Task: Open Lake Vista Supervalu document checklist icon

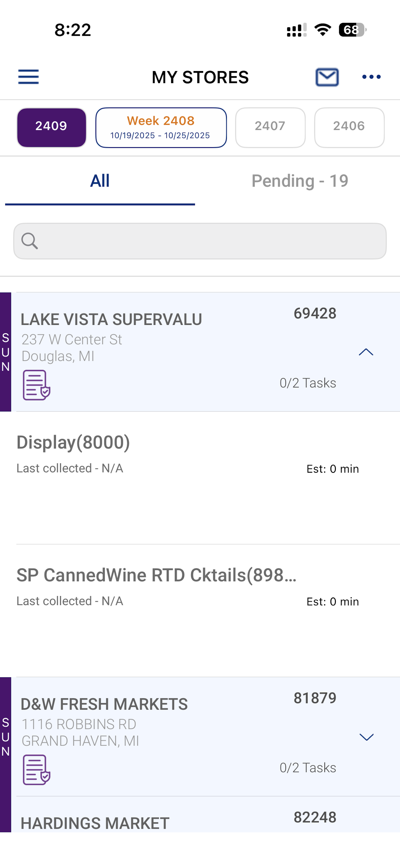Action: tap(37, 385)
